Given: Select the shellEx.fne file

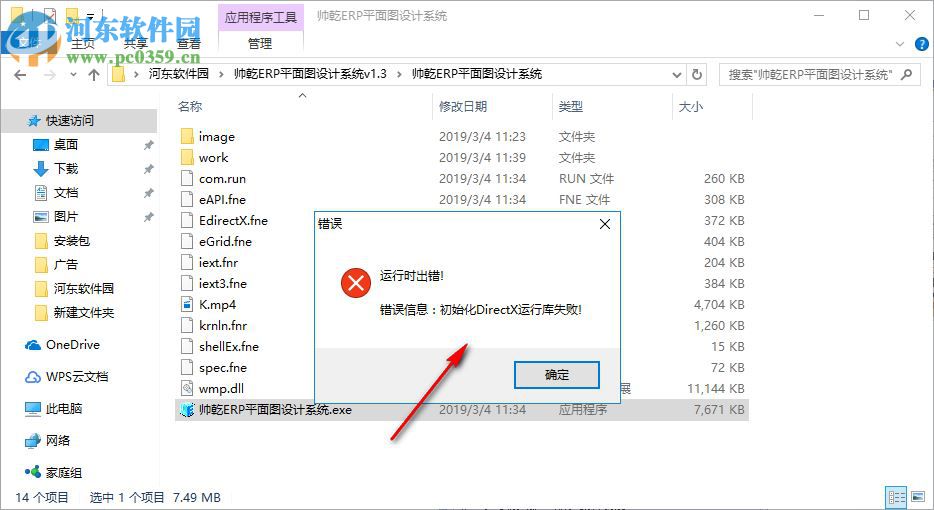Looking at the screenshot, I should [229, 346].
